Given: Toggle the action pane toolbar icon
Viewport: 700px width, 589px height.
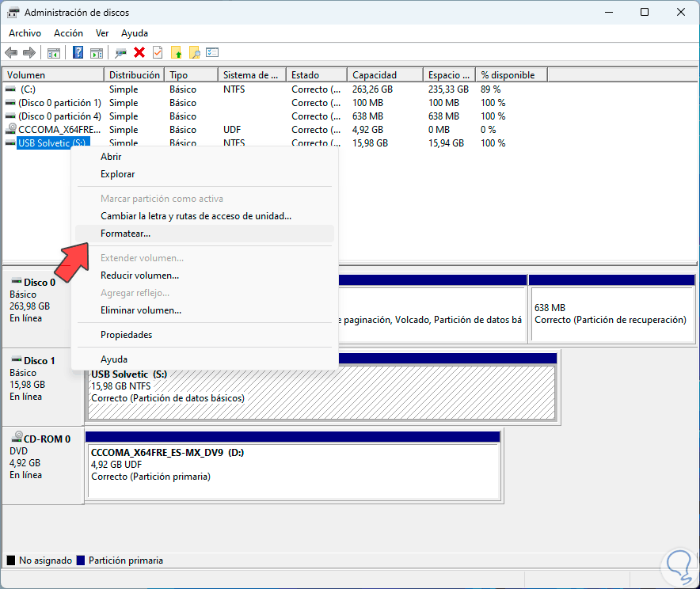Looking at the screenshot, I should coord(97,53).
